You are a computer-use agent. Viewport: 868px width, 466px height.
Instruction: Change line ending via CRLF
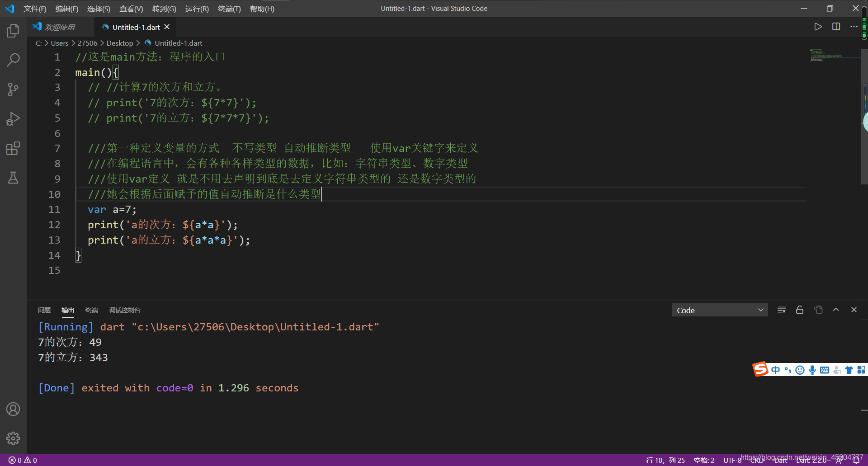(x=758, y=460)
